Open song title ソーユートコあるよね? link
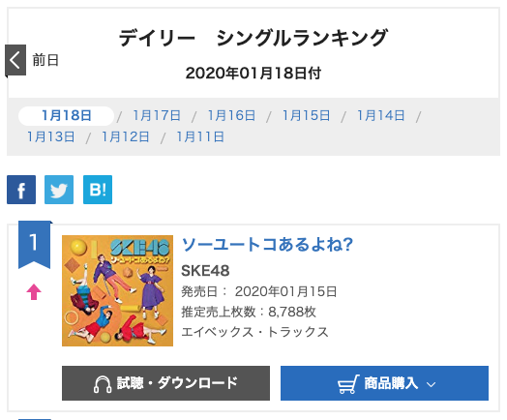The image size is (507, 420). [x=267, y=245]
